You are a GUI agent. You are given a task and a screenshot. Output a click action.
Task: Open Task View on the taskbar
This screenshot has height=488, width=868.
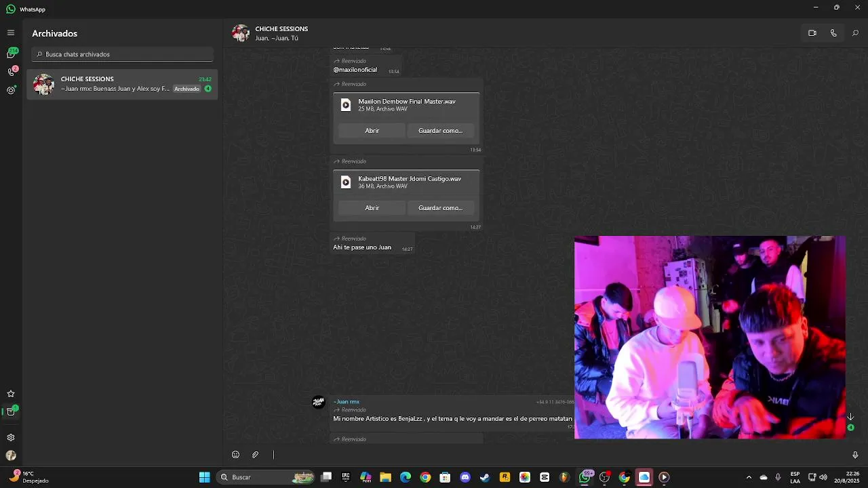(x=326, y=478)
